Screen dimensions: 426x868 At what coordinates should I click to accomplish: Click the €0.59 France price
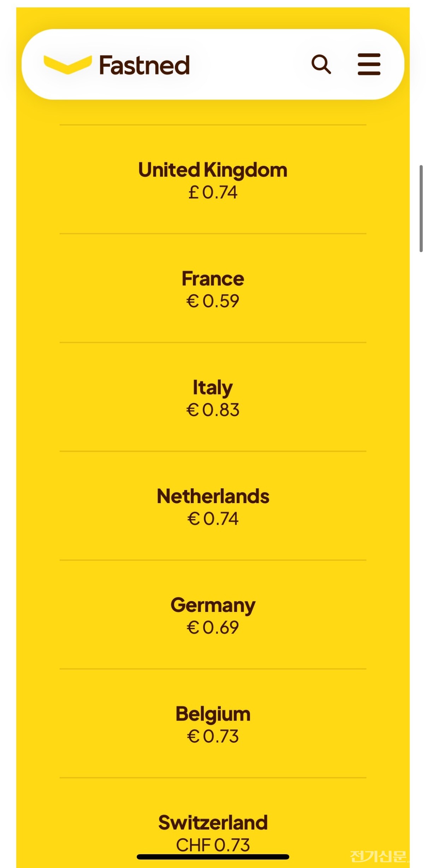click(x=213, y=302)
